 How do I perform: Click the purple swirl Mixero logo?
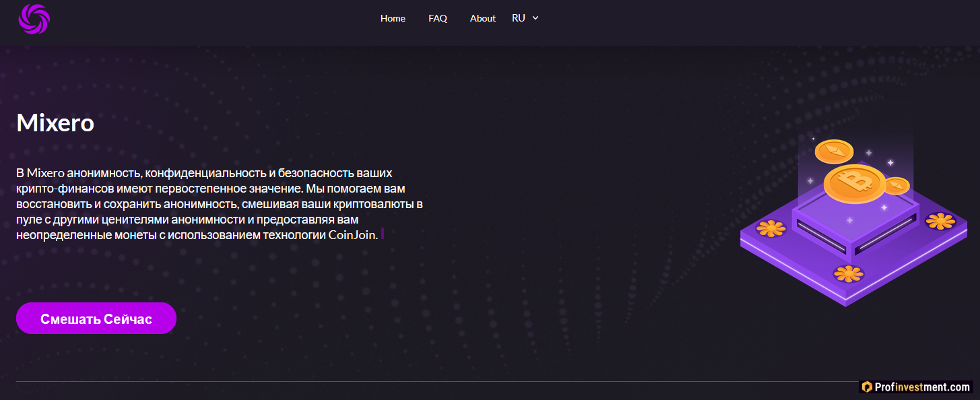(34, 18)
